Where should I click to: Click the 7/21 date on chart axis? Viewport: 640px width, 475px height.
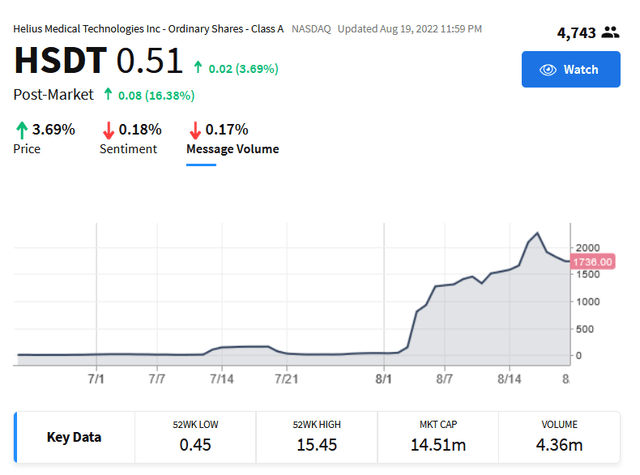287,379
